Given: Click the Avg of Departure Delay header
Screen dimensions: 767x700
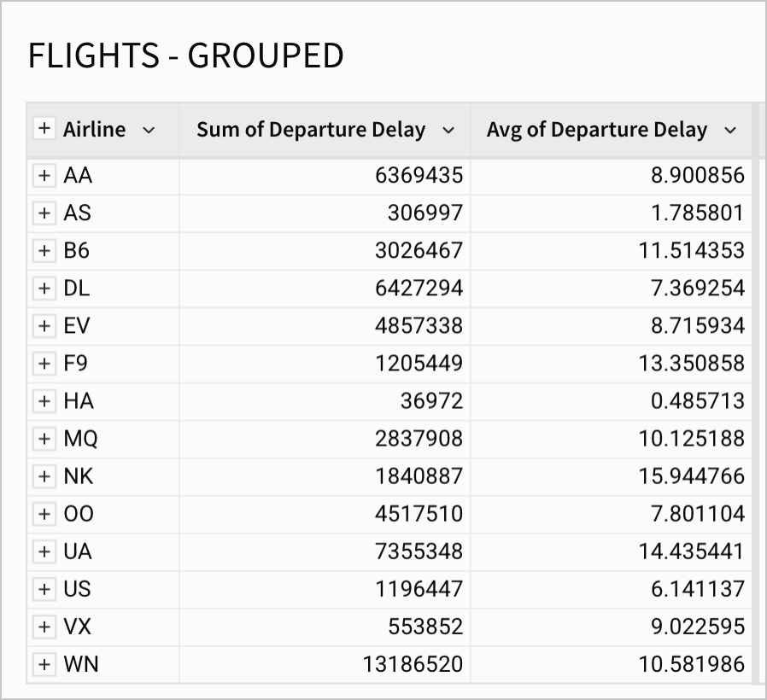Looking at the screenshot, I should coord(596,130).
